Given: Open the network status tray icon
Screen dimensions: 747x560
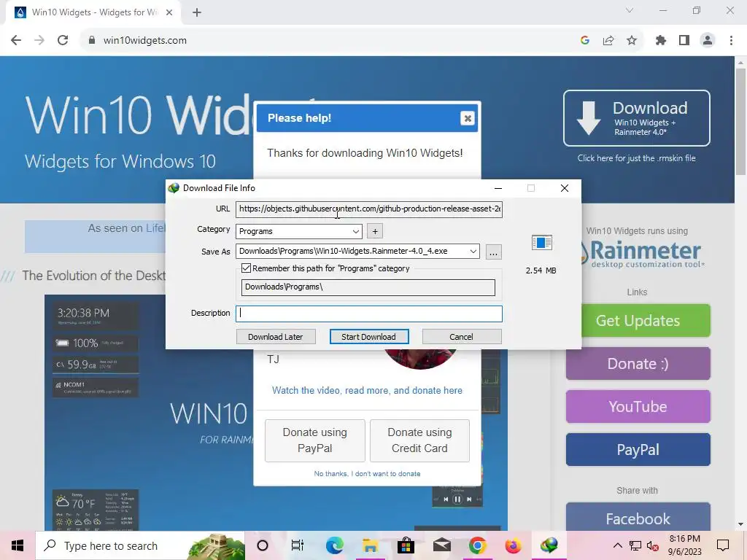Looking at the screenshot, I should tap(635, 545).
